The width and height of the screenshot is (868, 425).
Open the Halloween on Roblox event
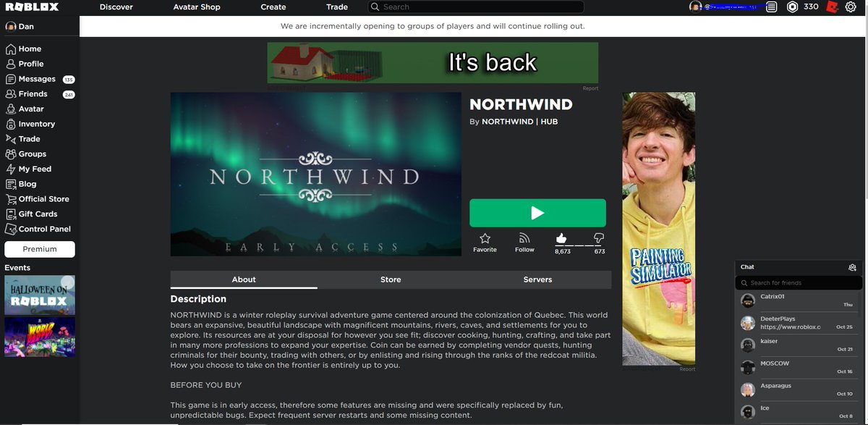point(40,295)
